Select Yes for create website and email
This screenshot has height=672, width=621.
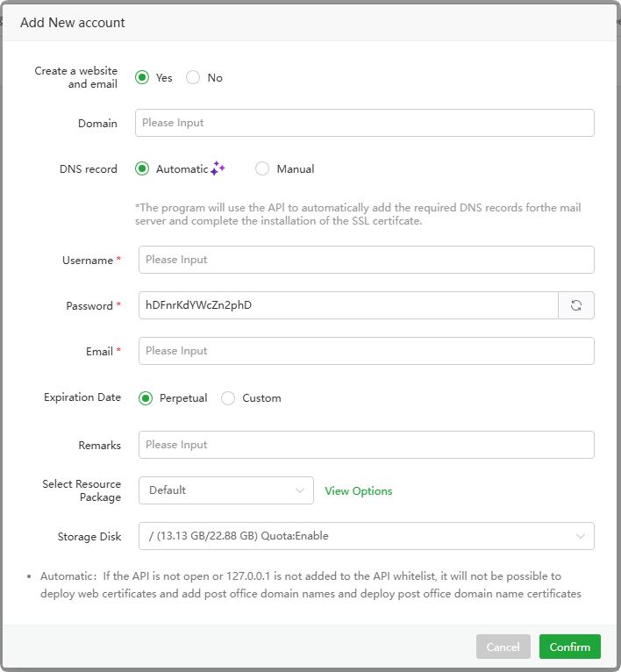142,77
